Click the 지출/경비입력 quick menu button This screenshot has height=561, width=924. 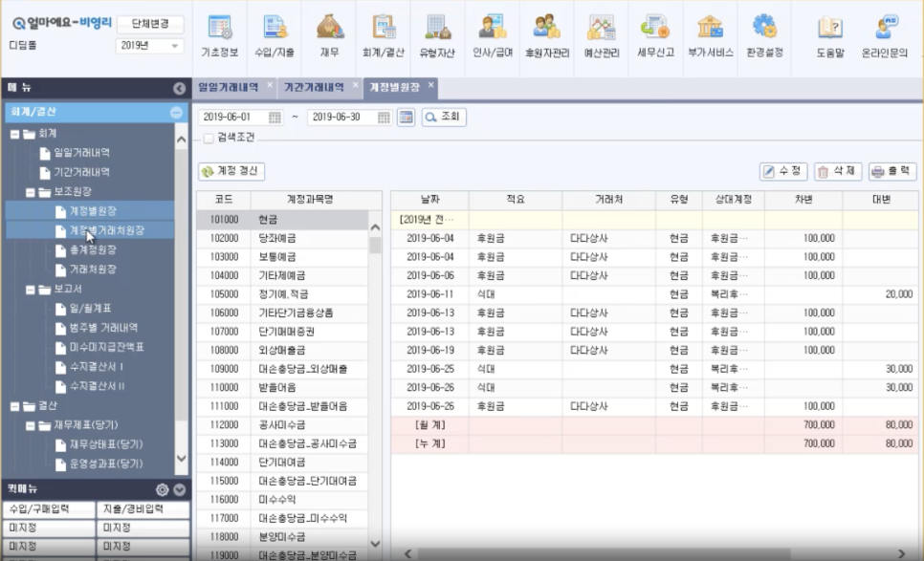[143, 509]
